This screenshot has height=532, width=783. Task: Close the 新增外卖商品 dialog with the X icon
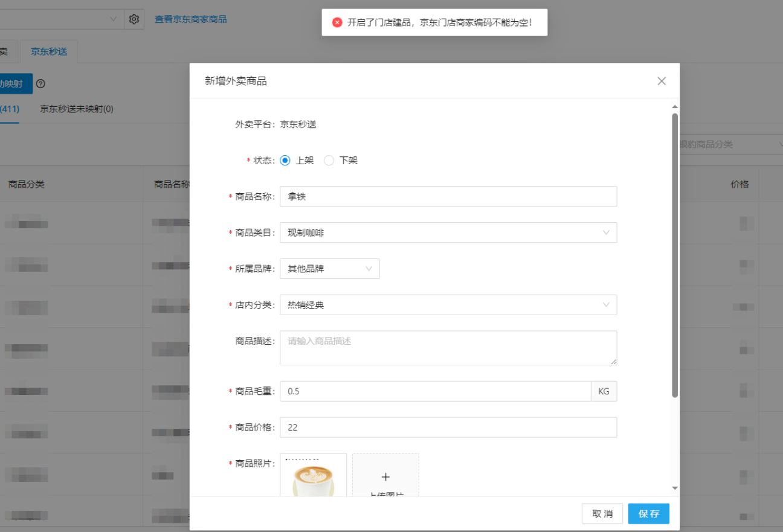tap(661, 80)
